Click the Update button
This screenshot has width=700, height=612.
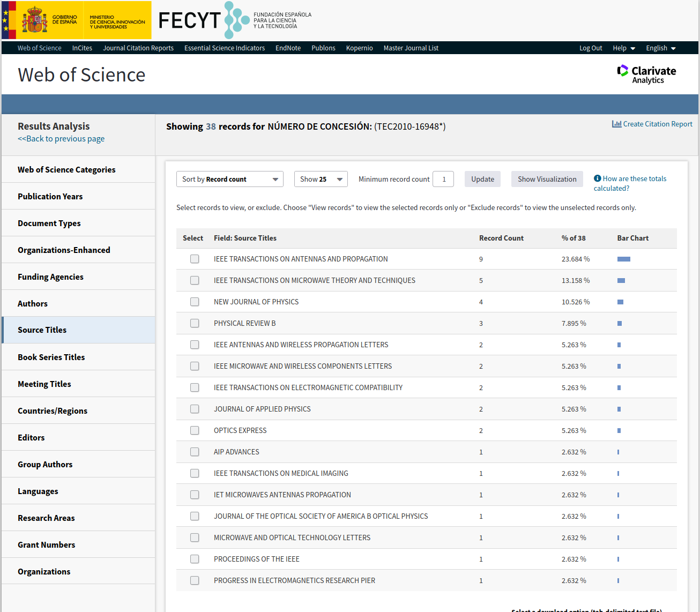pyautogui.click(x=482, y=179)
